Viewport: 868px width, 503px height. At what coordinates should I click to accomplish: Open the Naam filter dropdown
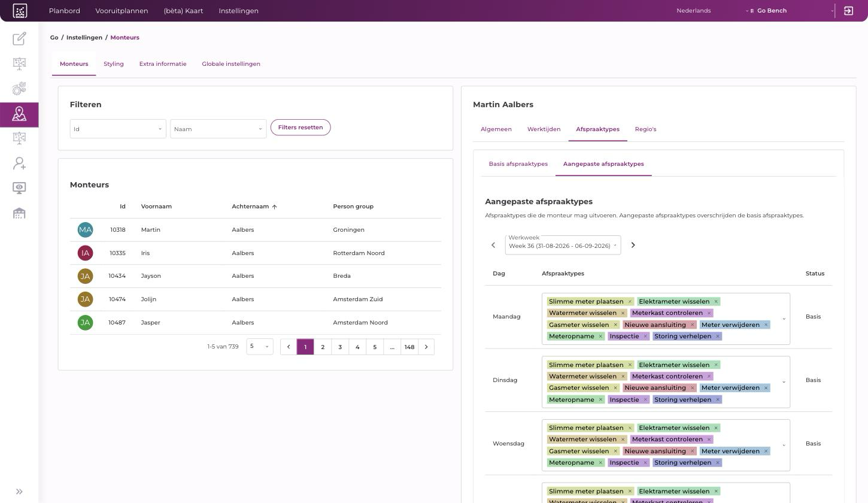(x=218, y=129)
